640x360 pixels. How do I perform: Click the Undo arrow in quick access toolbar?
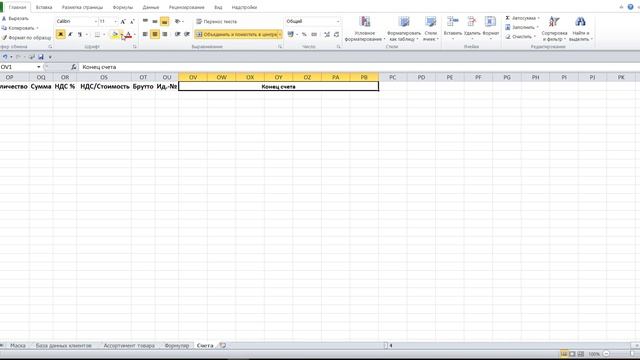coord(5,57)
